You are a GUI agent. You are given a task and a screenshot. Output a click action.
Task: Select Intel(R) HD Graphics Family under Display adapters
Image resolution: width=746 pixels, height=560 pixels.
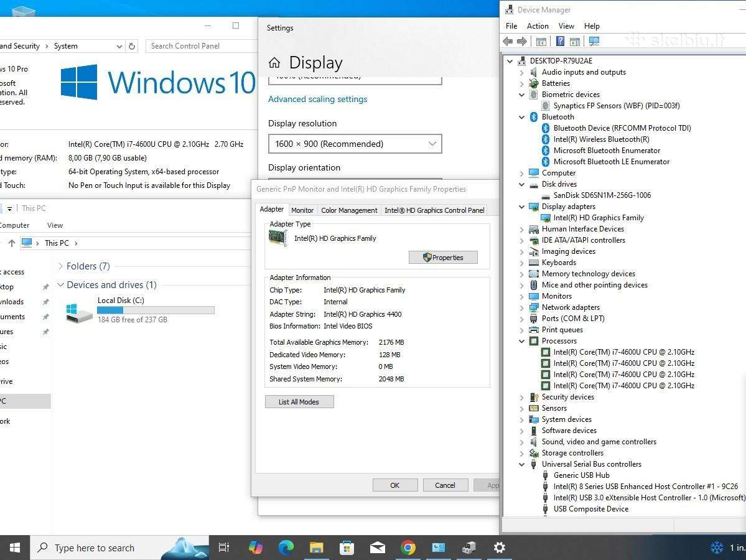point(599,217)
